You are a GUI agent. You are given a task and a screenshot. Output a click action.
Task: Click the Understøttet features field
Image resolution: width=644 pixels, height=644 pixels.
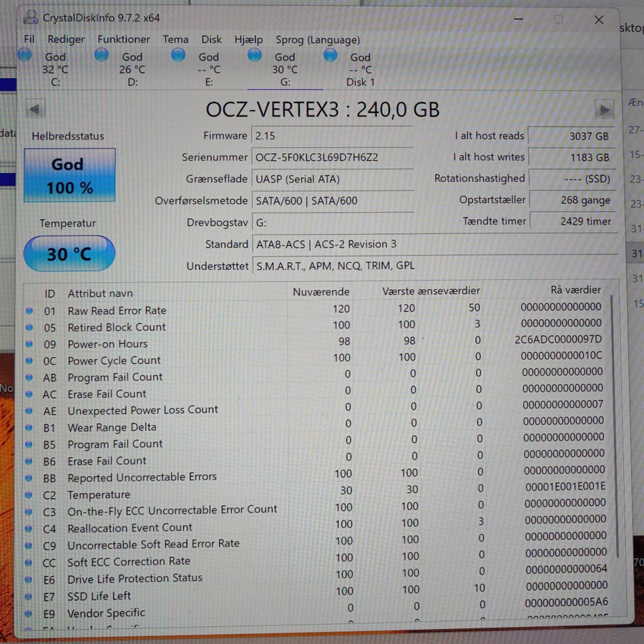[x=435, y=265]
